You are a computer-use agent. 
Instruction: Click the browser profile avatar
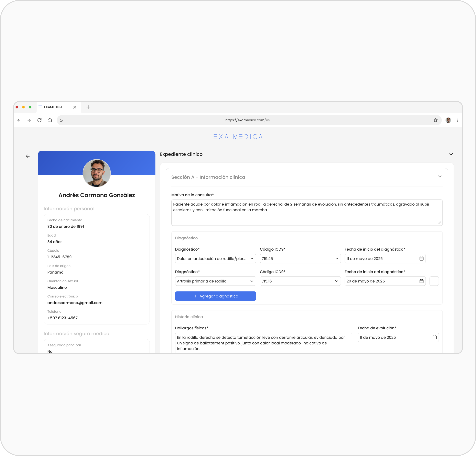448,120
